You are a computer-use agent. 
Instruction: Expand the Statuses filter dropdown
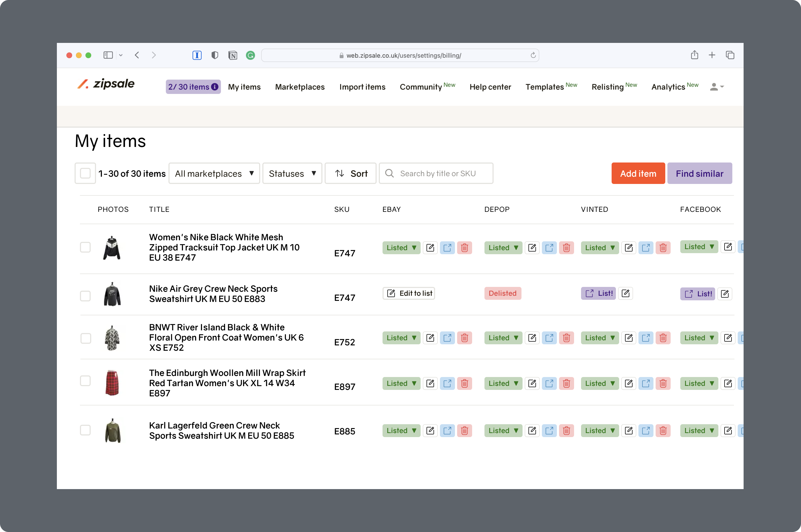(292, 173)
